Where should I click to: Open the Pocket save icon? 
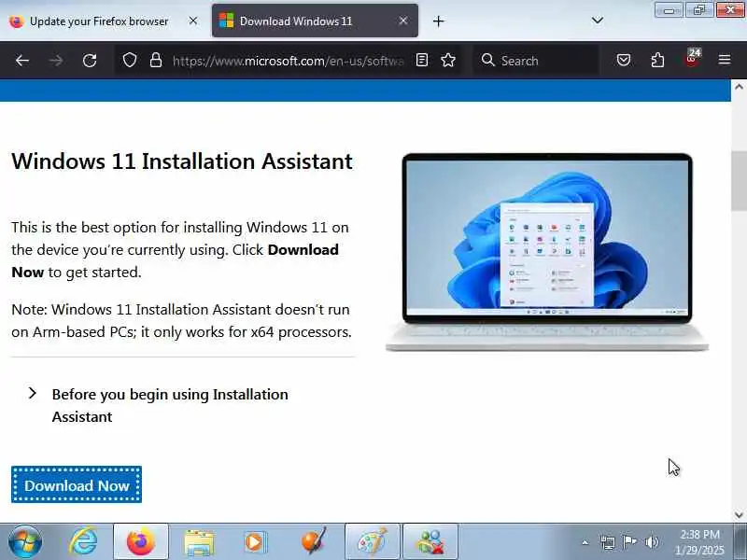tap(624, 60)
